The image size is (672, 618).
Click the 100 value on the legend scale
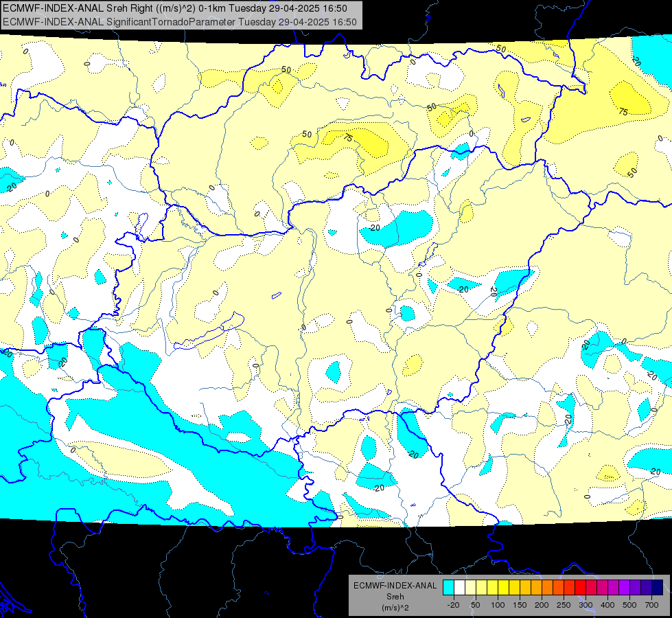point(498,605)
